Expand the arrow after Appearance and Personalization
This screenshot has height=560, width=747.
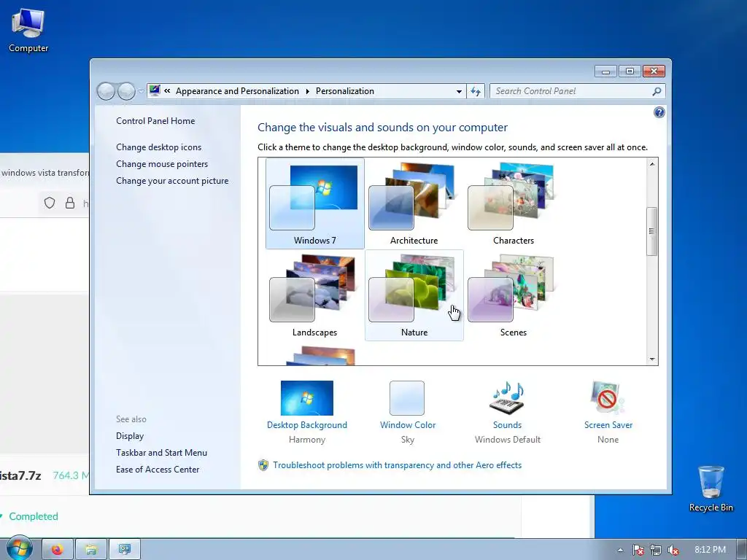click(307, 91)
